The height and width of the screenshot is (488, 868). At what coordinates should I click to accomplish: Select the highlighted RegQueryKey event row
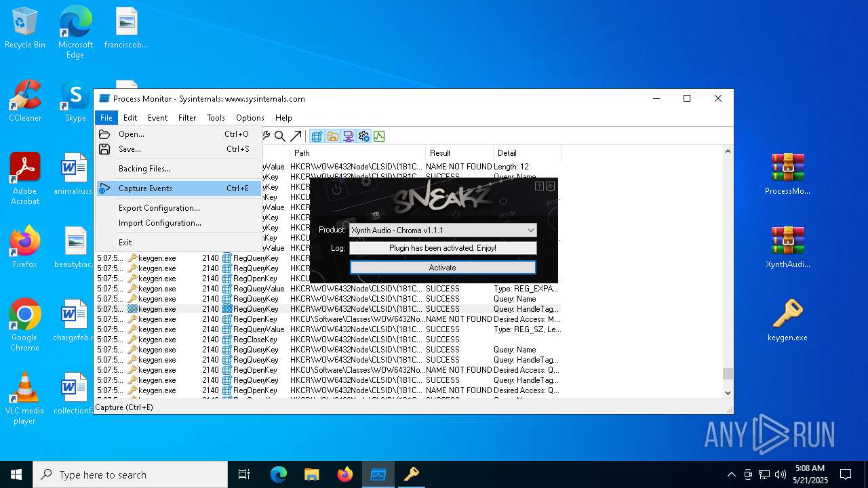[328, 309]
